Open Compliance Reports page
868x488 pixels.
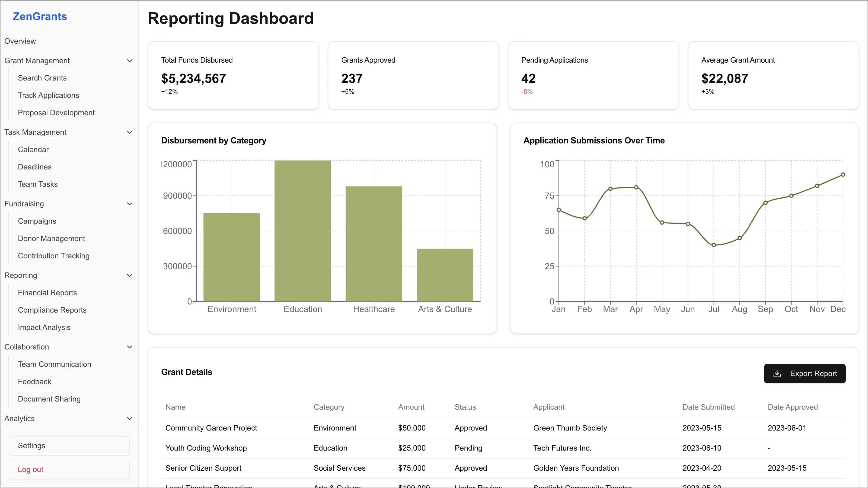[x=52, y=310]
